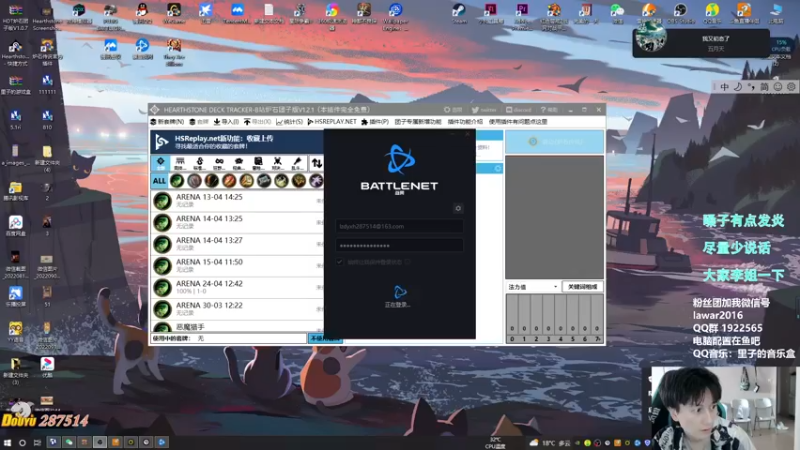Select the 恶魔猎手 deck row
Screen dimensions: 800x450
pyautogui.click(x=237, y=326)
